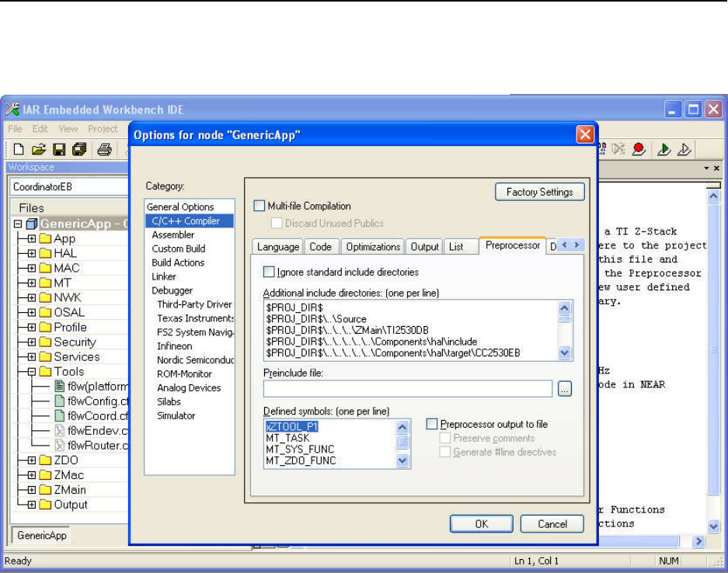Collapse the GenericApp project root node
Image resolution: width=728 pixels, height=573 pixels.
point(18,224)
